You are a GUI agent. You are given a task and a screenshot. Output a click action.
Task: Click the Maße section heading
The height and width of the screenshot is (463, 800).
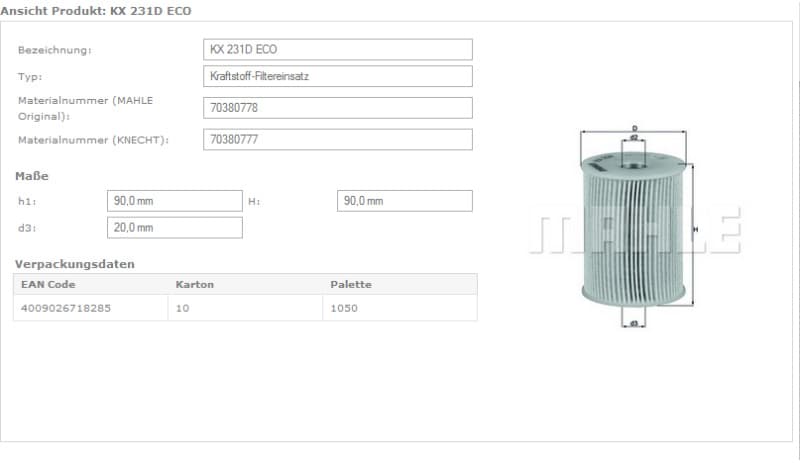[32, 176]
